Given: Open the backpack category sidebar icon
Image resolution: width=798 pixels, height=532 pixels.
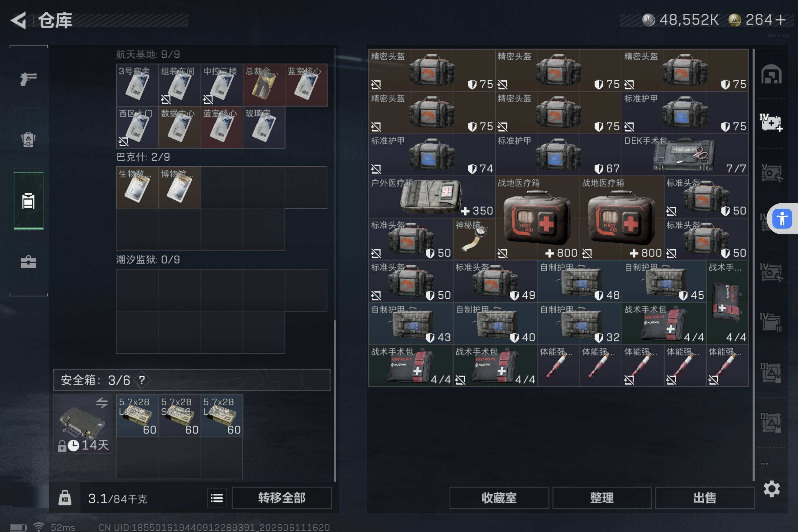Looking at the screenshot, I should pyautogui.click(x=28, y=139).
